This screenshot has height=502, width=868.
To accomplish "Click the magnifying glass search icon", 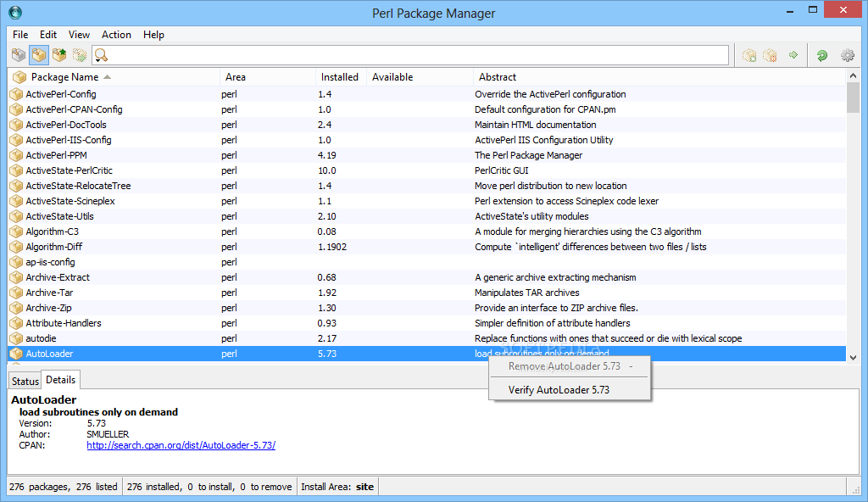I will pos(102,54).
